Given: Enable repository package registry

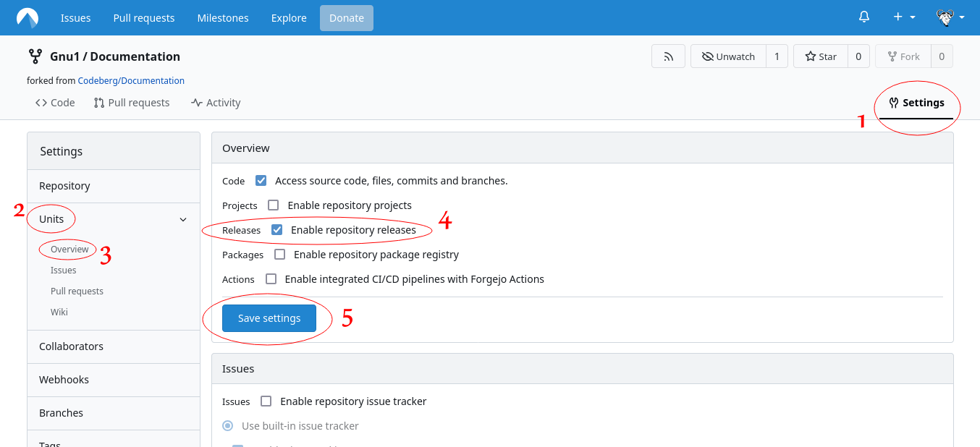Looking at the screenshot, I should (x=280, y=254).
